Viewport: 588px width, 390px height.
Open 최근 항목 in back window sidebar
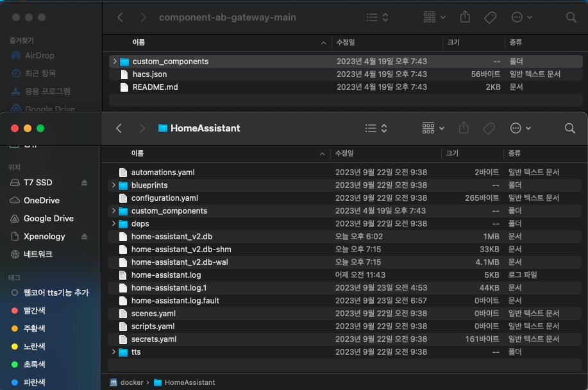pos(40,74)
